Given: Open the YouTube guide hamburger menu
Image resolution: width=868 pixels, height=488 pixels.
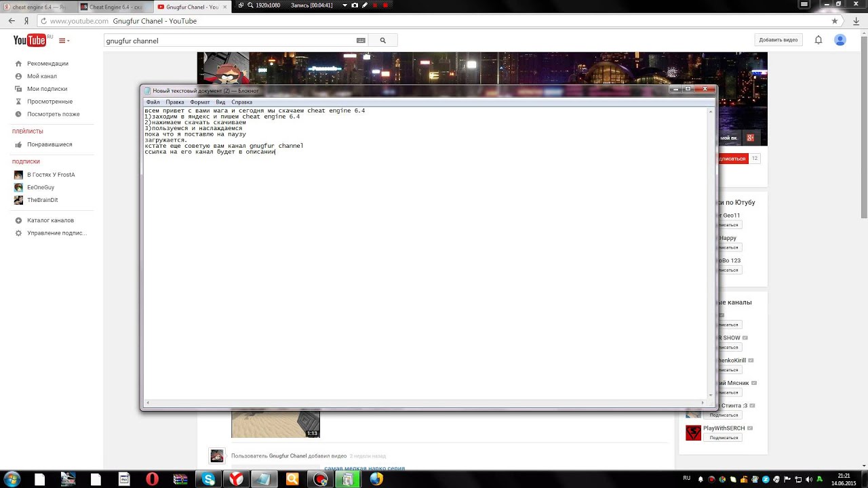Looking at the screenshot, I should pyautogui.click(x=63, y=41).
